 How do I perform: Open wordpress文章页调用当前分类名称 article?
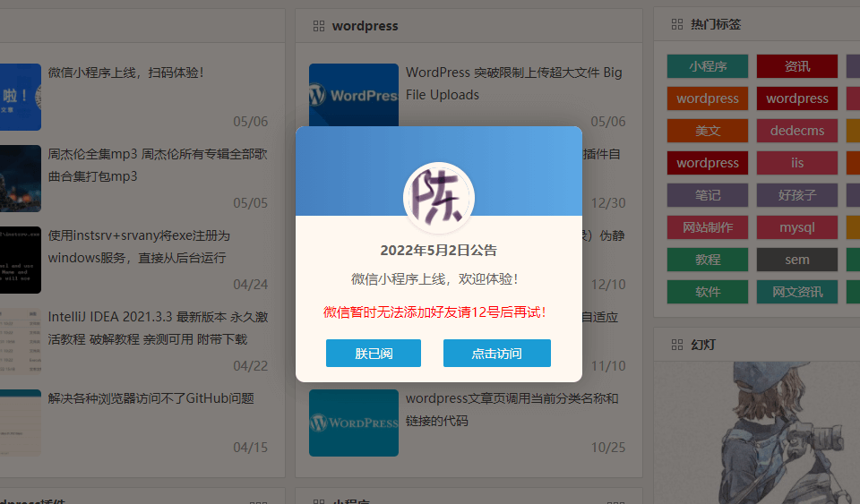[512, 409]
